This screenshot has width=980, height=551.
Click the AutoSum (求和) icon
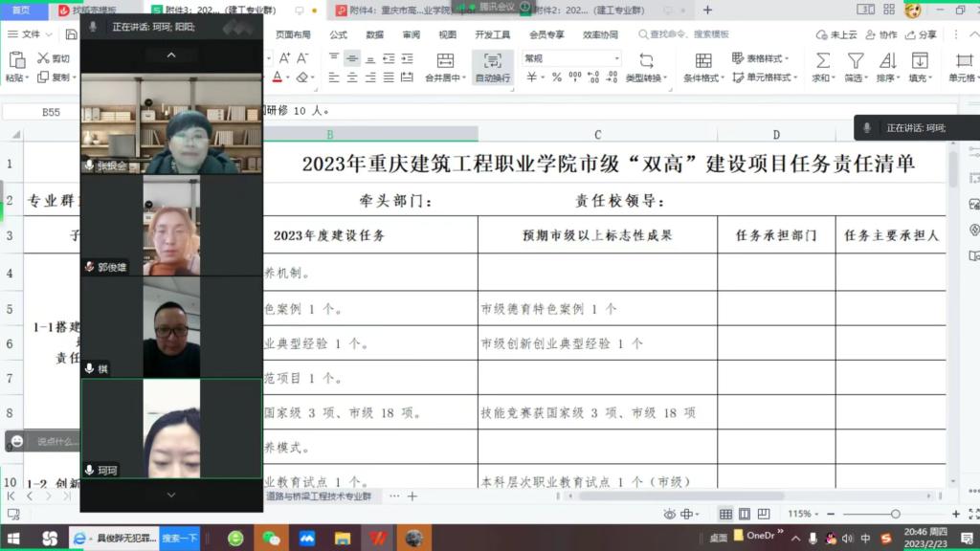click(821, 60)
